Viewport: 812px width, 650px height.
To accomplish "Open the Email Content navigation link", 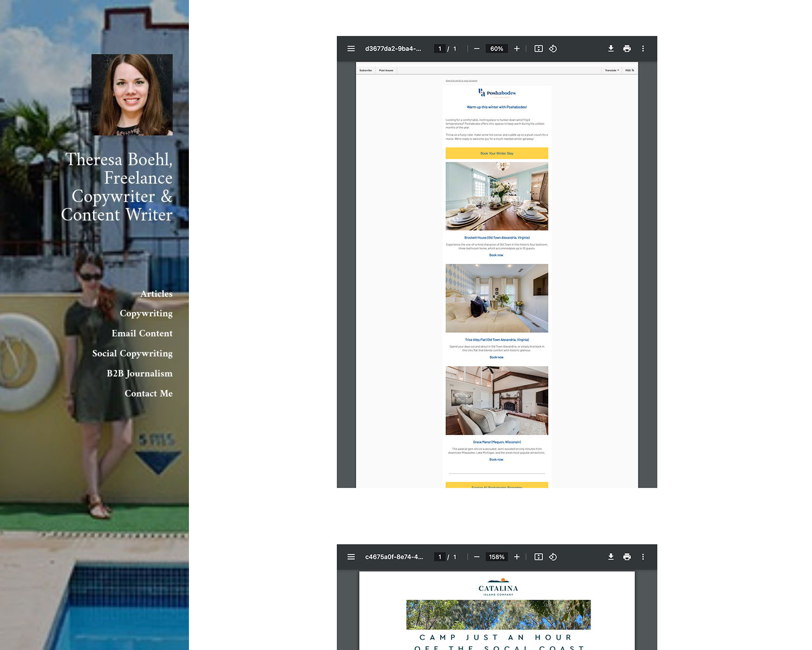I will click(142, 333).
